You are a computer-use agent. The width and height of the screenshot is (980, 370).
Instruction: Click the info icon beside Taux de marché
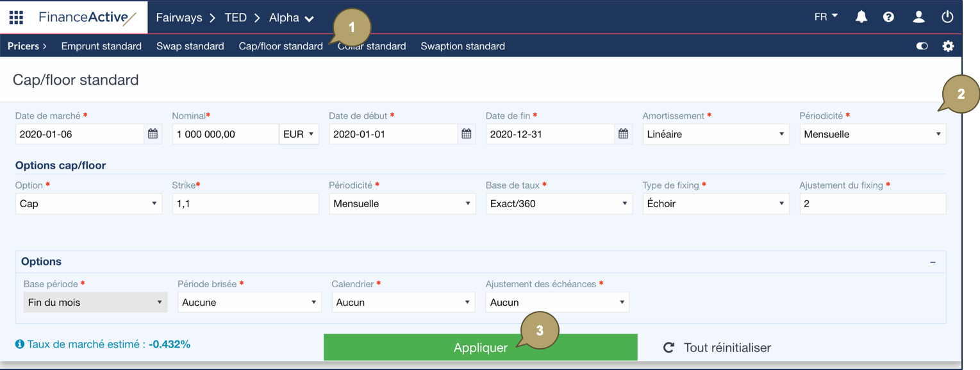click(20, 344)
